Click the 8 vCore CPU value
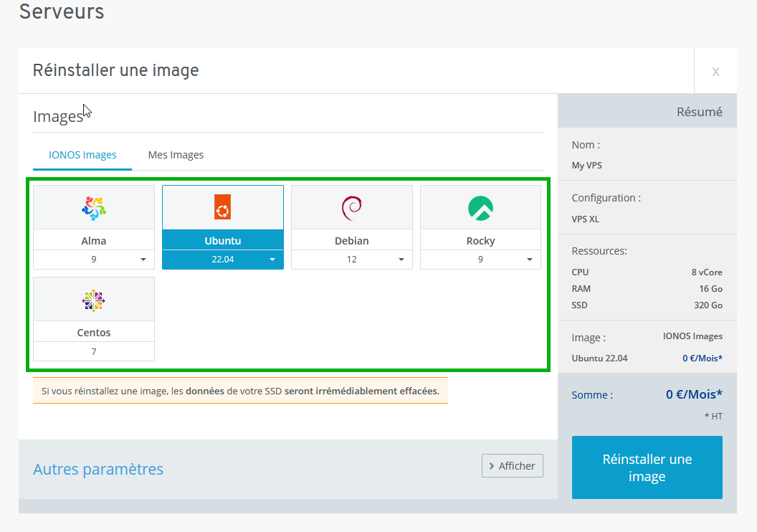This screenshot has height=532, width=757. [x=707, y=272]
